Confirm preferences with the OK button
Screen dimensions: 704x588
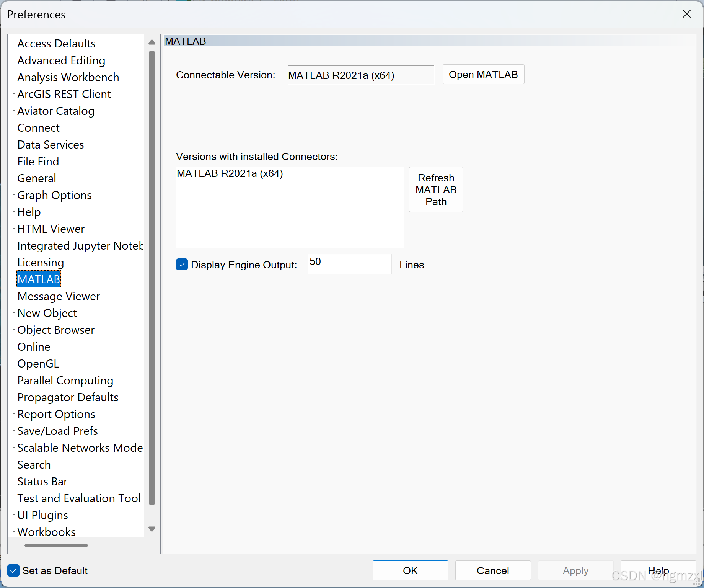point(410,570)
